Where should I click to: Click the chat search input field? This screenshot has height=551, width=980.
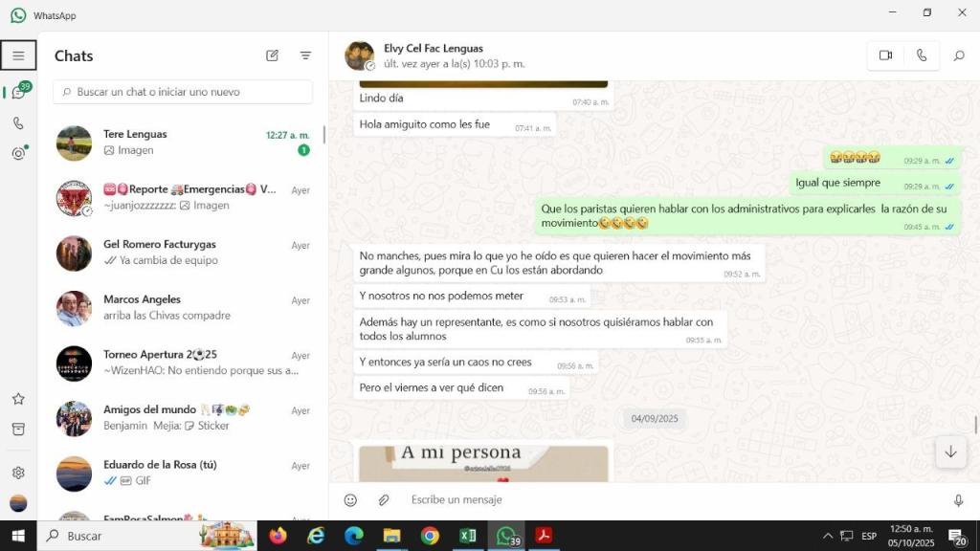pos(184,92)
